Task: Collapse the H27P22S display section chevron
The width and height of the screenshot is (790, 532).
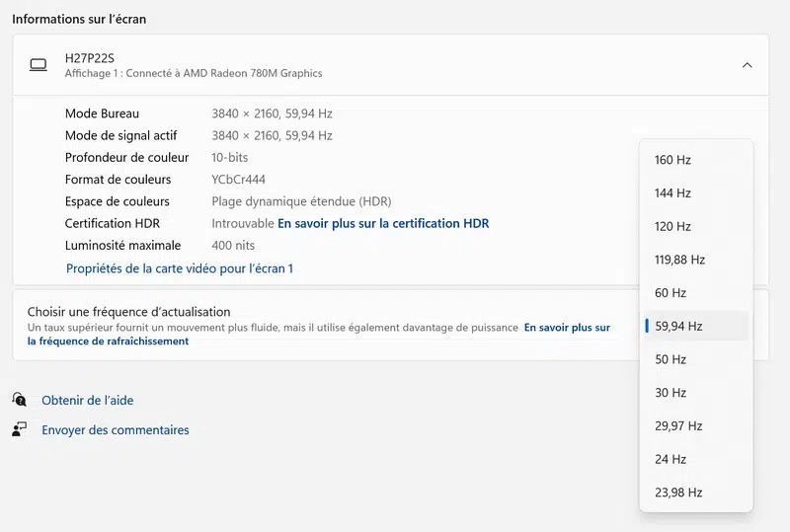Action: coord(747,65)
